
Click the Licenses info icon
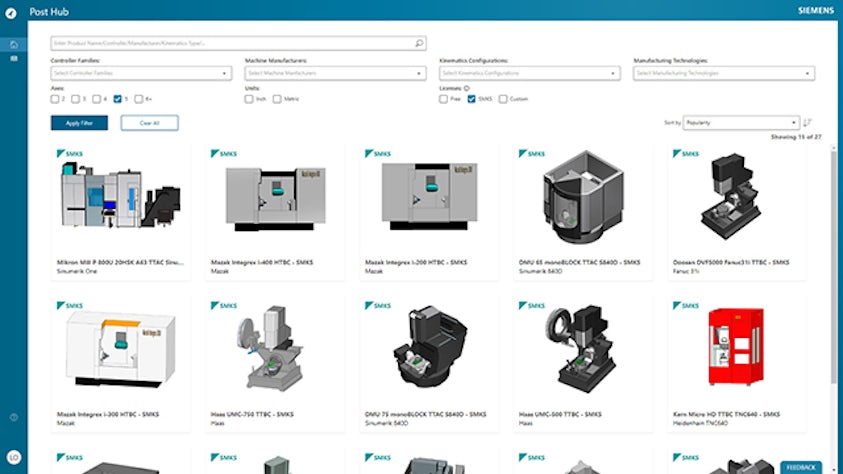467,88
